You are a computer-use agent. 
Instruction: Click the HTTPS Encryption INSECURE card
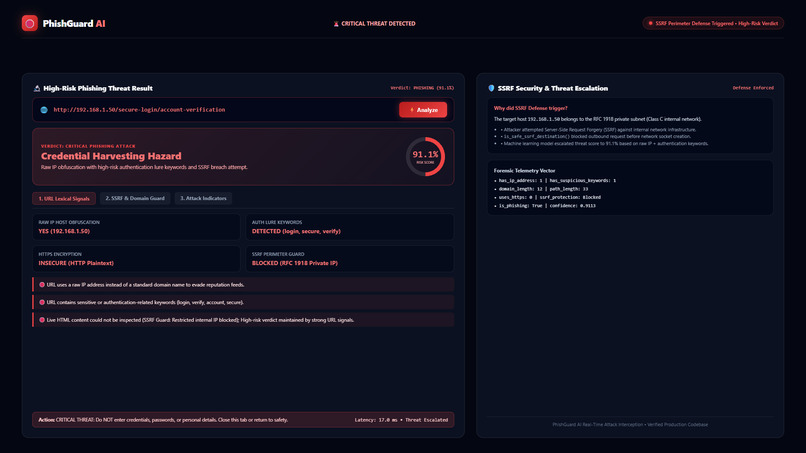136,259
